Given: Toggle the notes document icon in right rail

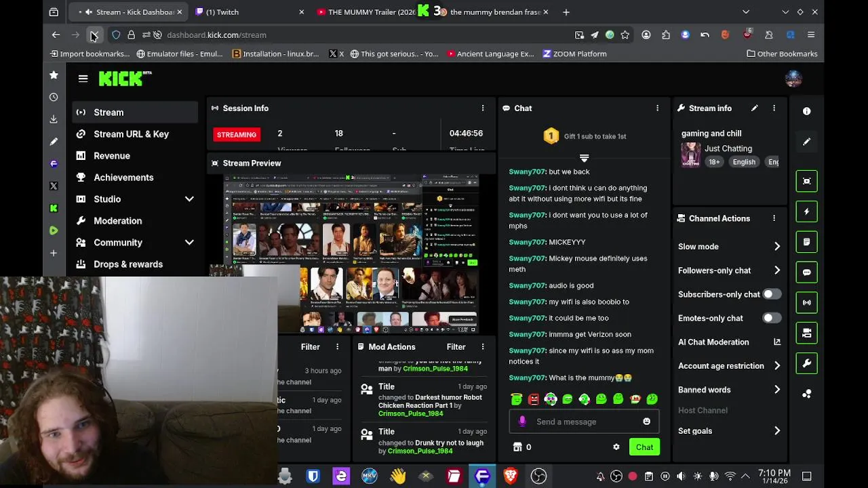Looking at the screenshot, I should tap(806, 242).
